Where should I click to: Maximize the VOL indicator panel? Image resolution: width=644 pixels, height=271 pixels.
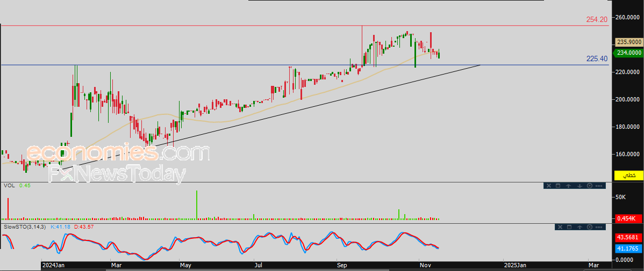558,186
